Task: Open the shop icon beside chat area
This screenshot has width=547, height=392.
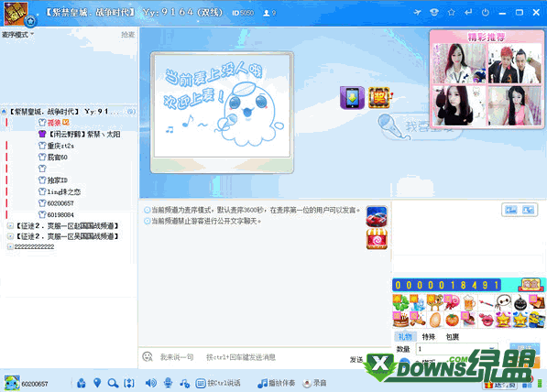Action: pyautogui.click(x=377, y=239)
